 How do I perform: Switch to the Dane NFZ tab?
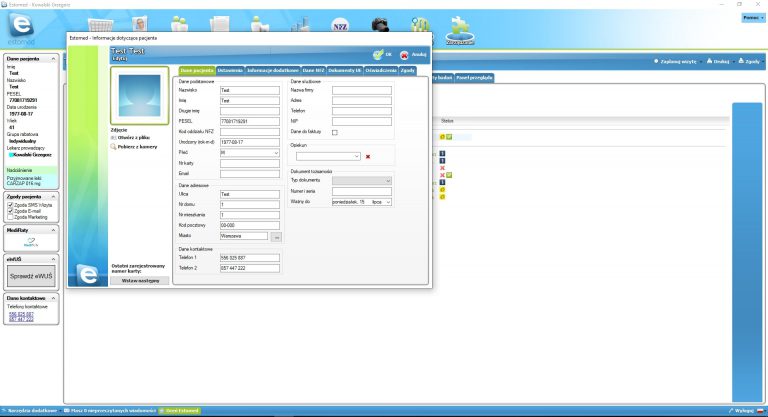[313, 70]
